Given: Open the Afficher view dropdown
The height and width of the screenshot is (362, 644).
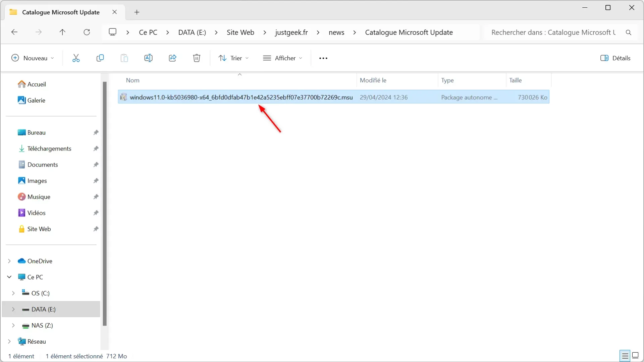Looking at the screenshot, I should pyautogui.click(x=283, y=58).
